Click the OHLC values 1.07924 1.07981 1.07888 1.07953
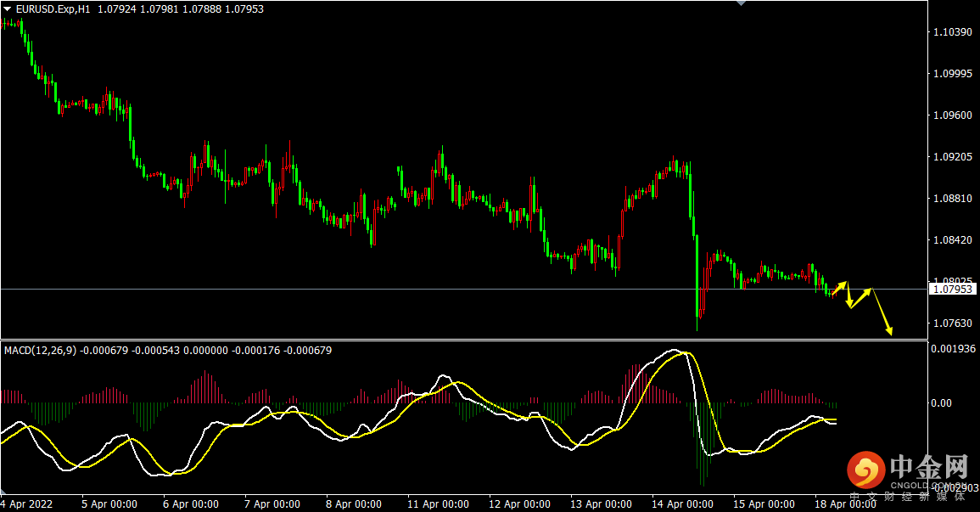980x512 pixels. click(x=181, y=9)
